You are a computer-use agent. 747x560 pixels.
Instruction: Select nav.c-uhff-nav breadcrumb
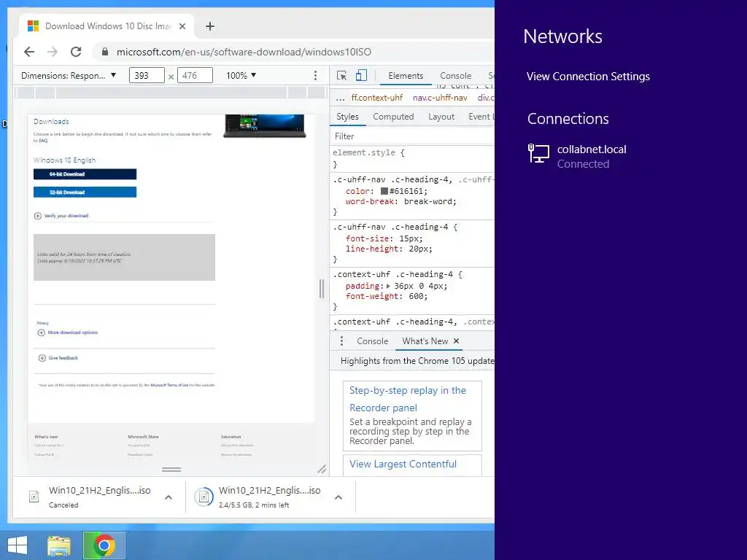point(440,98)
